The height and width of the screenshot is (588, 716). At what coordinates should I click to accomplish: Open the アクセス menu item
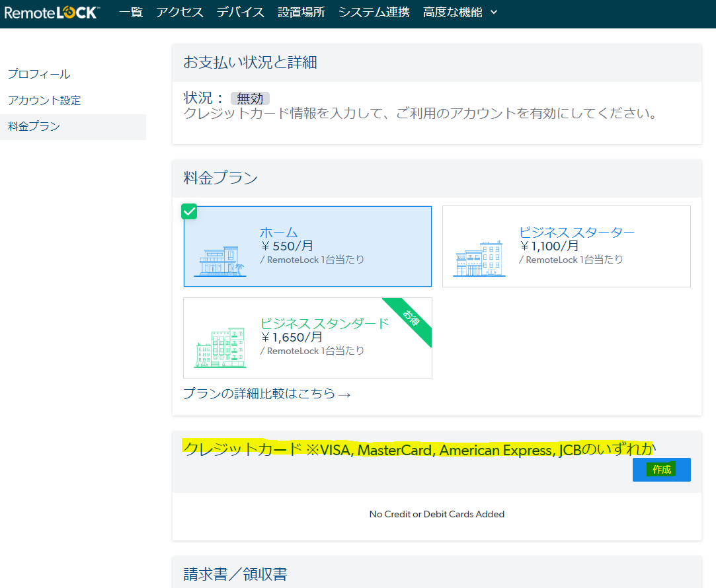click(179, 13)
